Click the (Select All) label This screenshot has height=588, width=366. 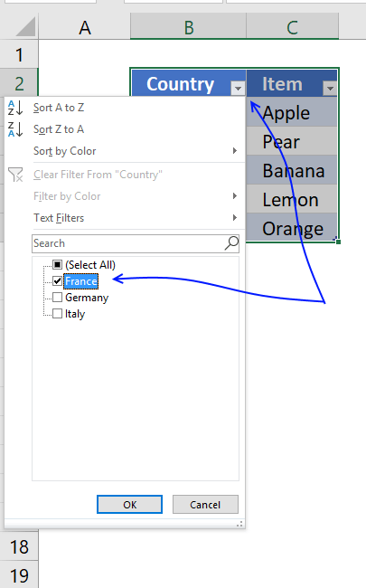click(90, 265)
